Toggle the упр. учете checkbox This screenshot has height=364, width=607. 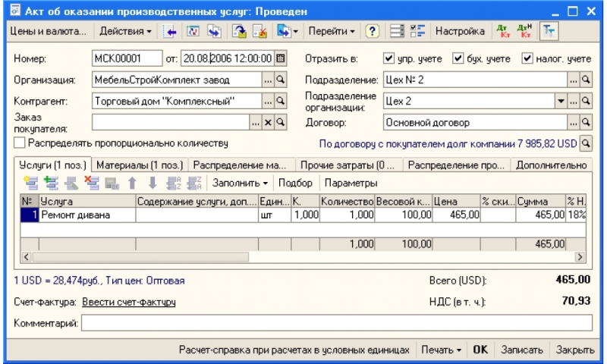pyautogui.click(x=388, y=58)
